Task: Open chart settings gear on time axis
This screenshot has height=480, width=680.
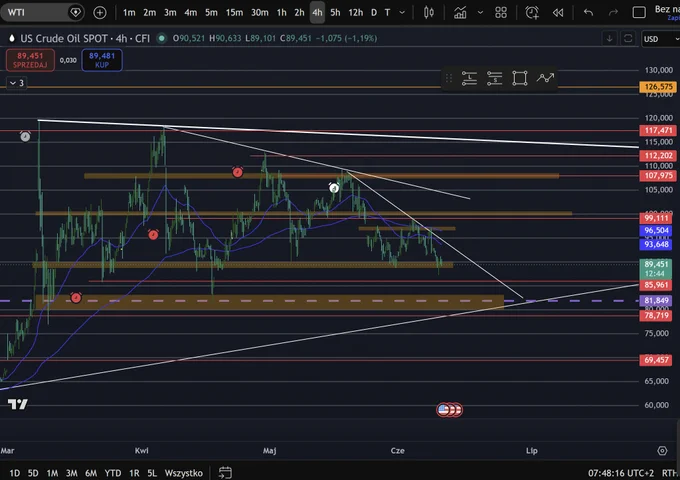Action: (662, 451)
